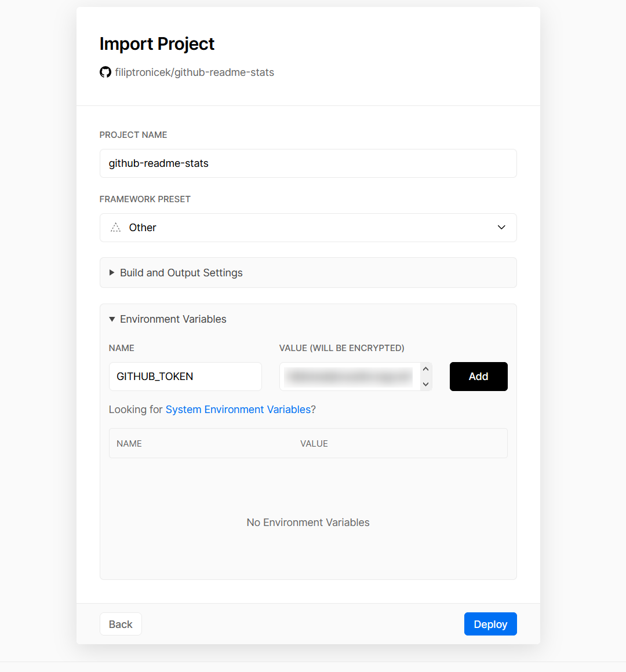Click the dotted triangle icon next to Other
The height and width of the screenshot is (672, 626).
116,228
